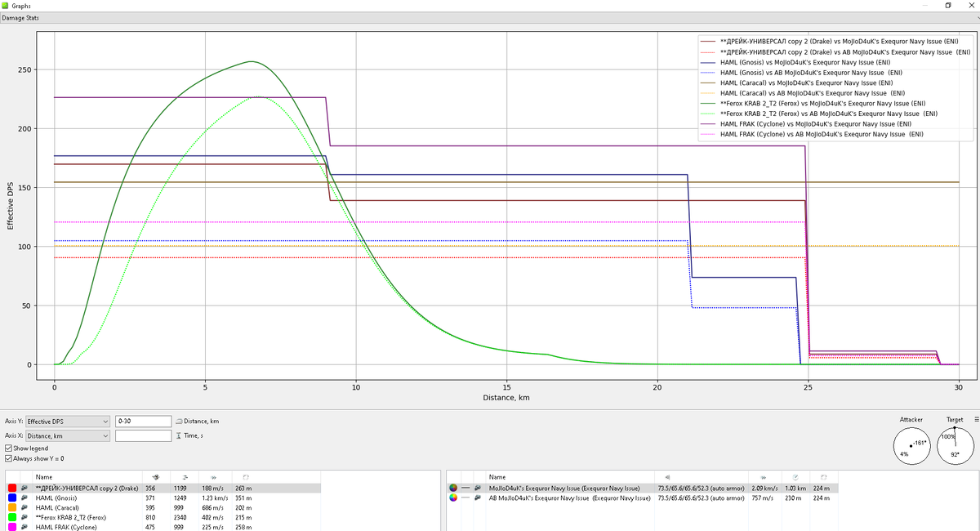The width and height of the screenshot is (980, 531).
Task: Click the empty Time, s input field
Action: point(143,436)
